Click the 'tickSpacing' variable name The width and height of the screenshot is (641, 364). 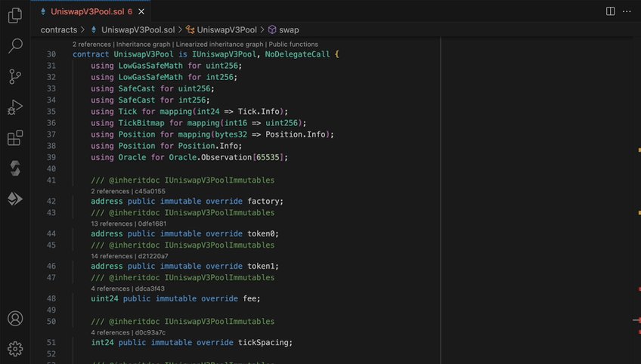point(263,342)
